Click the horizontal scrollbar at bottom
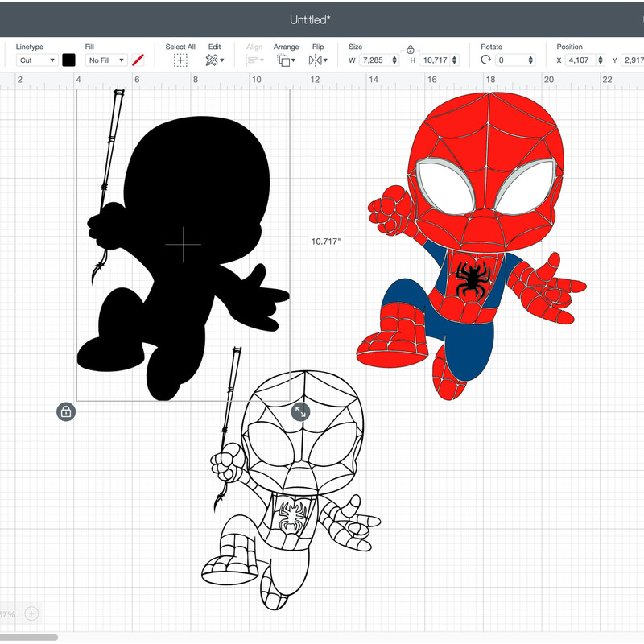This screenshot has width=644, height=644. (29, 637)
